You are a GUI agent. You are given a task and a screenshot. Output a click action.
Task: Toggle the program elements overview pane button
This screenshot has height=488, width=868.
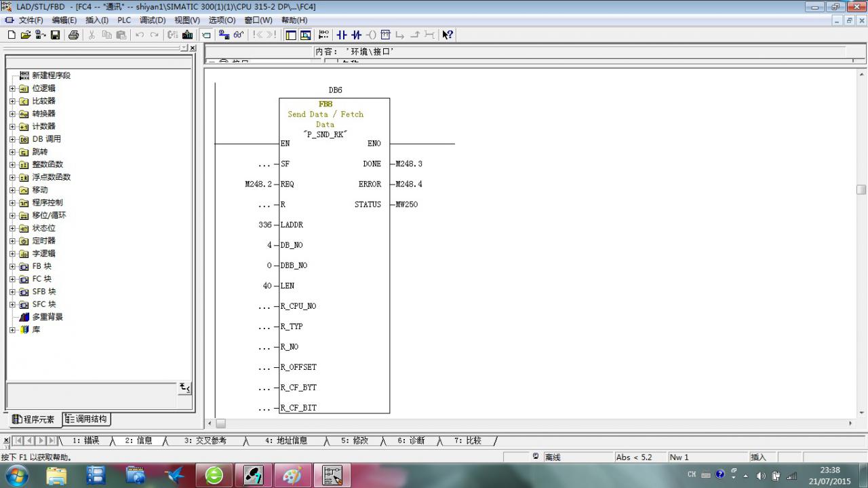tap(291, 35)
